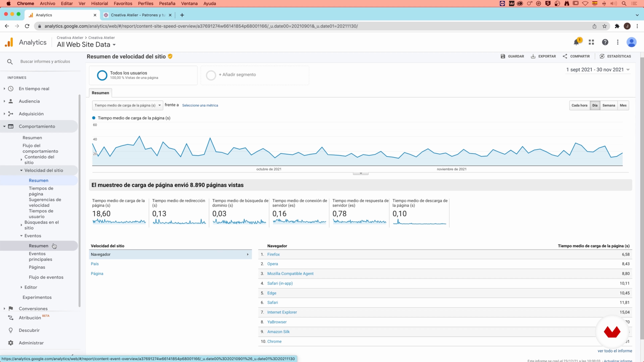Click the Buscar informes y artículos field
Screen dimensions: 644x362
[45, 62]
